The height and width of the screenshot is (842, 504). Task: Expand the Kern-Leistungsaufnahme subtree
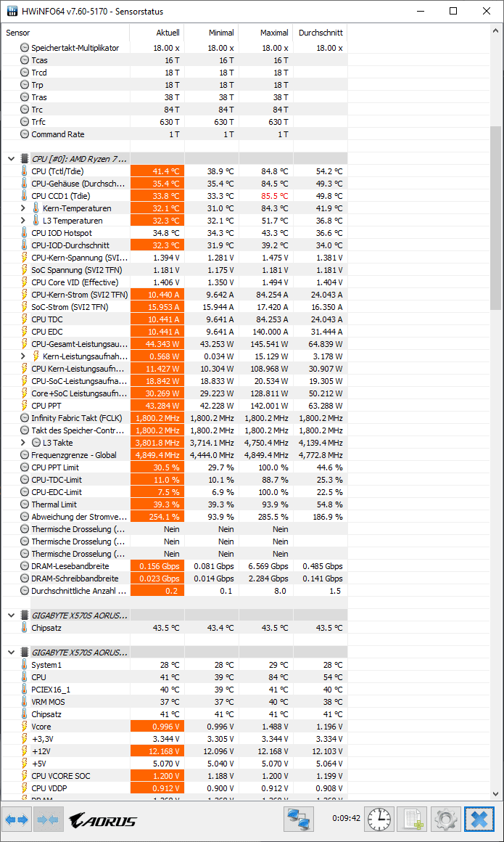click(23, 356)
